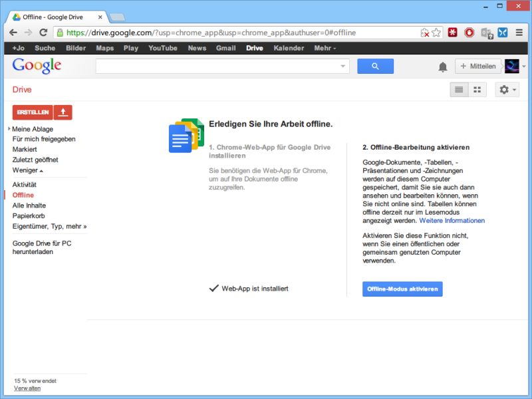532x399 pixels.
Task: Open +Jo in the top bar
Action: 19,48
